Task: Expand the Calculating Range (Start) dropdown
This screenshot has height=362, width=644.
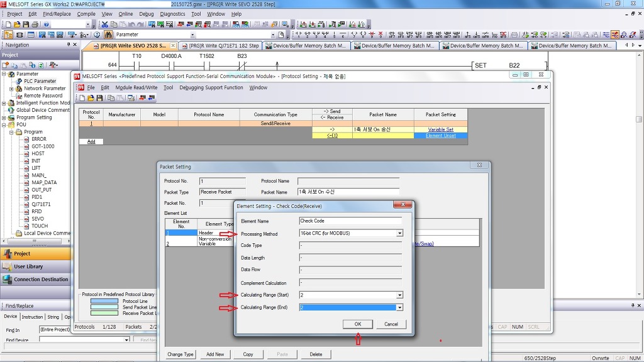Action: (x=399, y=295)
